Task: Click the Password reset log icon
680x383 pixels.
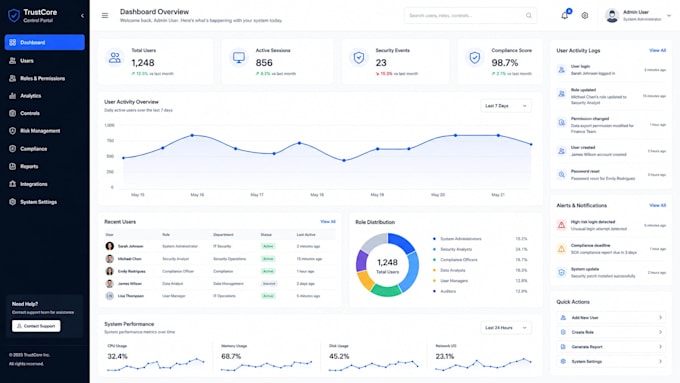Action: pos(562,175)
